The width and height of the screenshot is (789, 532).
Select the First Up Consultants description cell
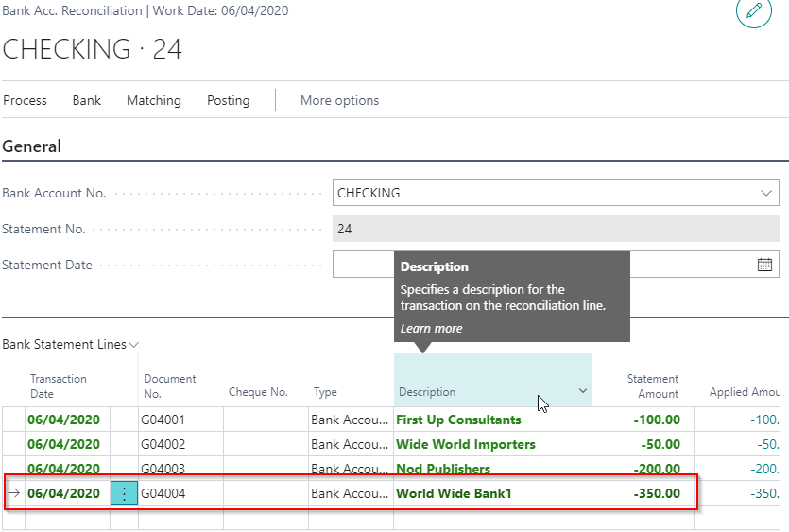[458, 420]
